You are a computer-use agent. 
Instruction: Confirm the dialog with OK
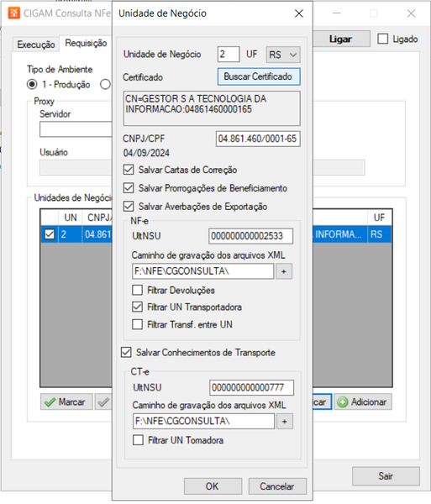pyautogui.click(x=213, y=486)
